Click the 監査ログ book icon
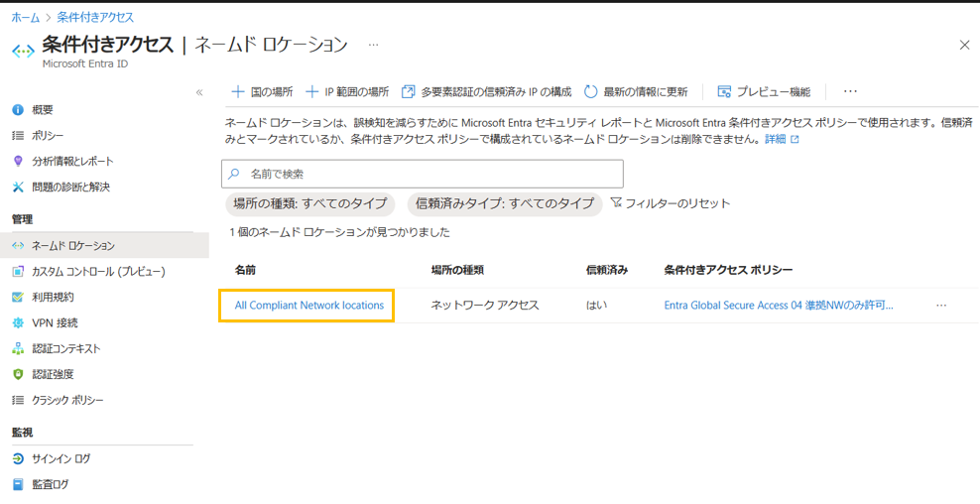980x504 pixels. (18, 484)
